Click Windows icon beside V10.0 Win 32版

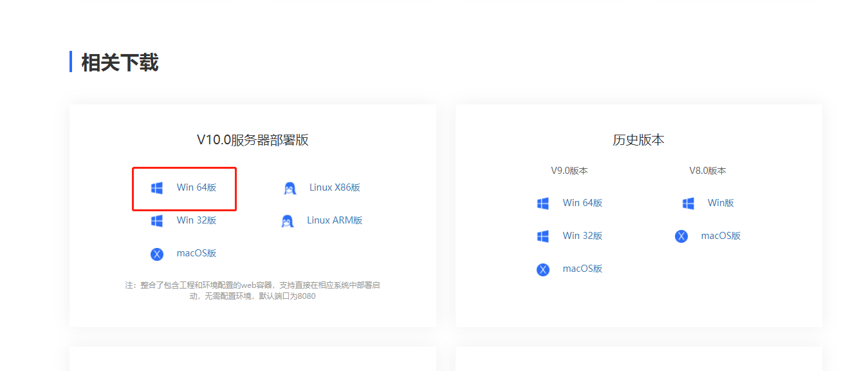pos(157,221)
